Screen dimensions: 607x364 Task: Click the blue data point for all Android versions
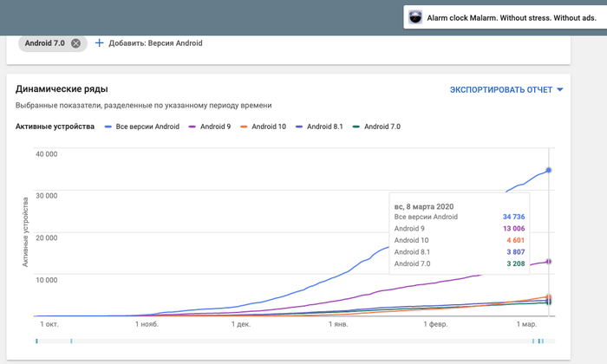tap(549, 170)
